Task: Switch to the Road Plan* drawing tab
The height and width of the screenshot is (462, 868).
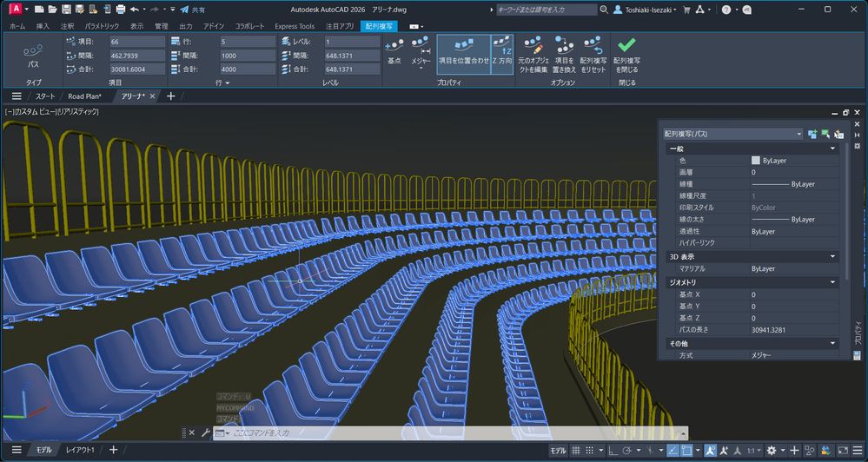Action: coord(84,96)
